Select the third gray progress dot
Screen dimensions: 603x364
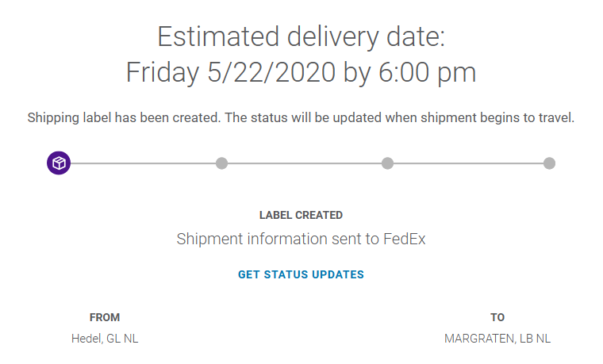[387, 163]
